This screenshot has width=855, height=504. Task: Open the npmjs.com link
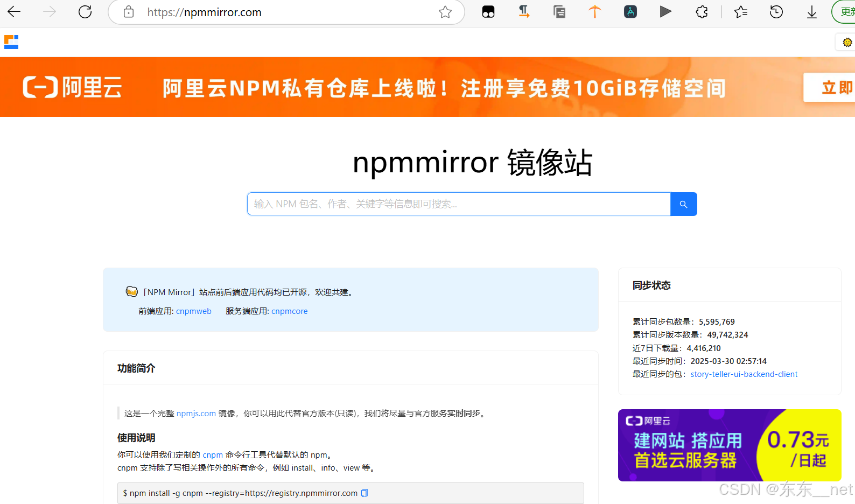click(196, 414)
